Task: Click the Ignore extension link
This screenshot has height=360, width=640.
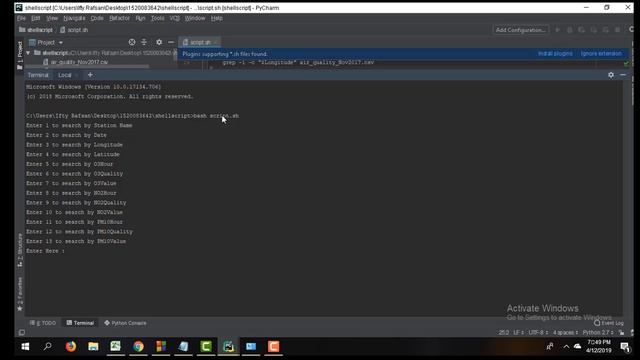Action: (x=601, y=54)
